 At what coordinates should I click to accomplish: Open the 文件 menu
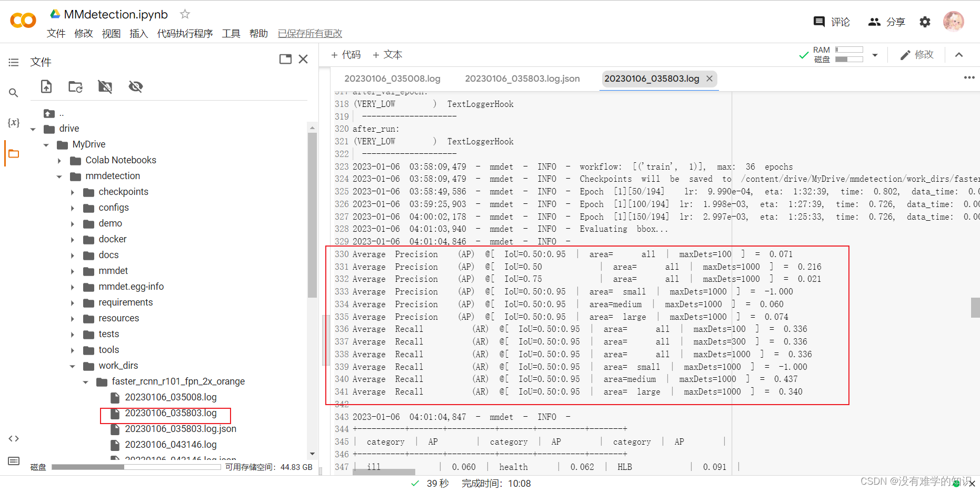[x=56, y=34]
